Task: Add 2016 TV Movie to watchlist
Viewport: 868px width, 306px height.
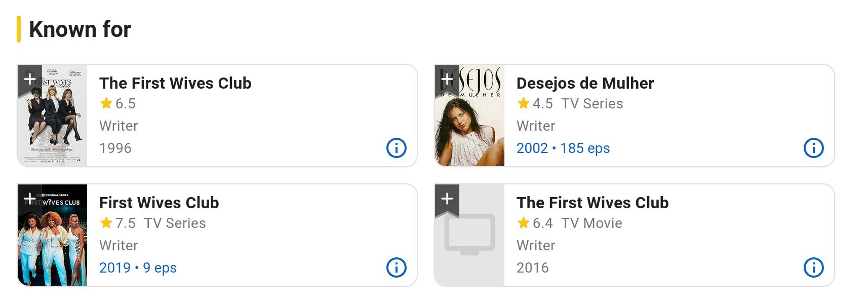Action: coord(447,198)
